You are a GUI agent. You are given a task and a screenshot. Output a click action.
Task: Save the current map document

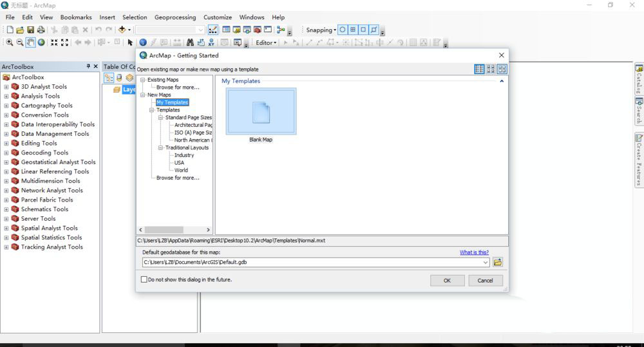[30, 30]
